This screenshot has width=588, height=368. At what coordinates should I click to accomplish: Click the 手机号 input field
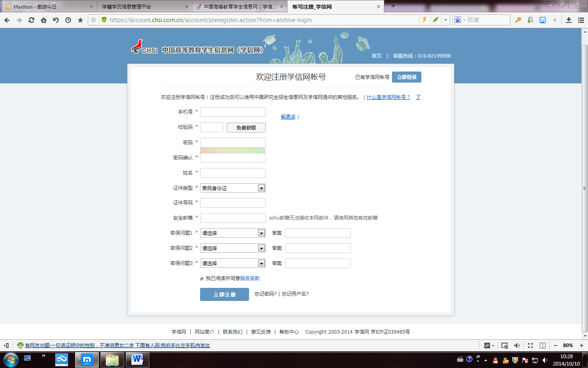tap(233, 112)
